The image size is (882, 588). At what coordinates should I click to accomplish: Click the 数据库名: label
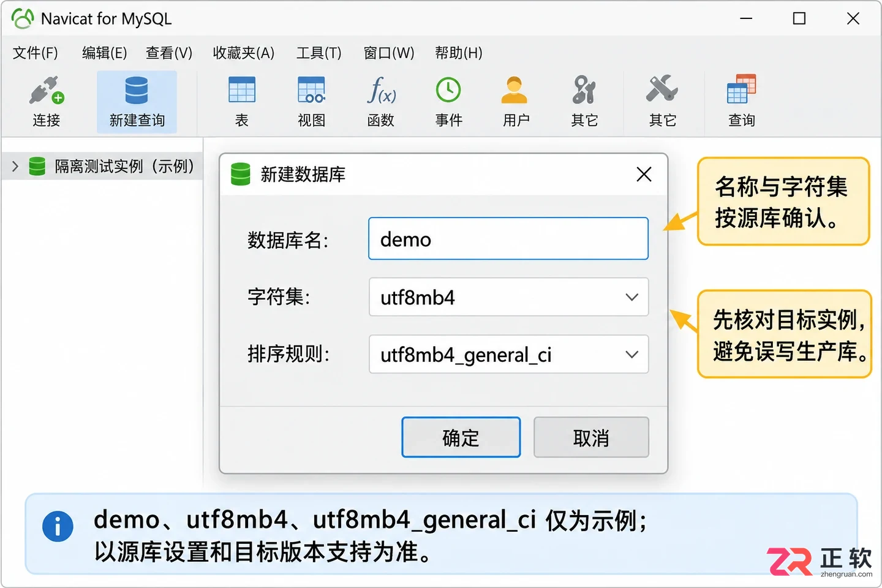[288, 240]
